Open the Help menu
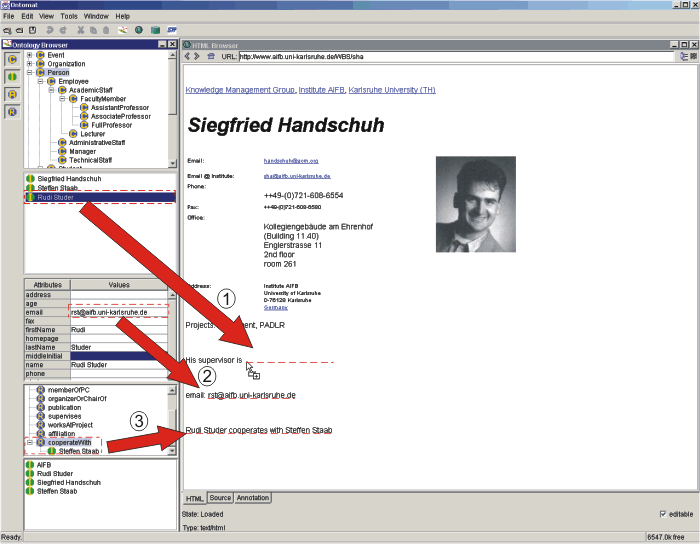The width and height of the screenshot is (700, 544). point(123,16)
